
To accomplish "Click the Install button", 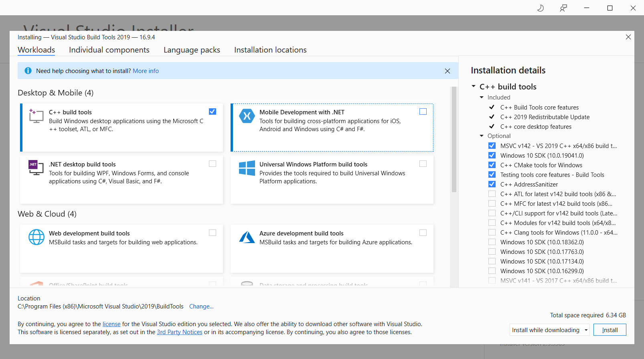I will 610,330.
